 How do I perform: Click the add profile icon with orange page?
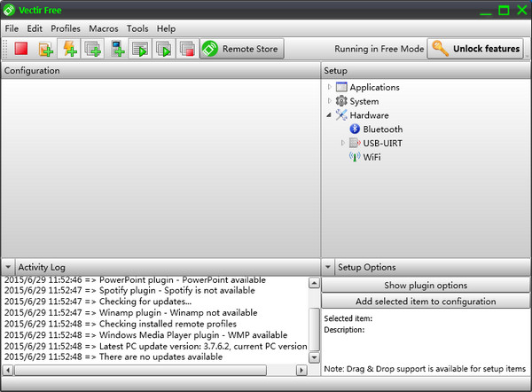pyautogui.click(x=46, y=49)
